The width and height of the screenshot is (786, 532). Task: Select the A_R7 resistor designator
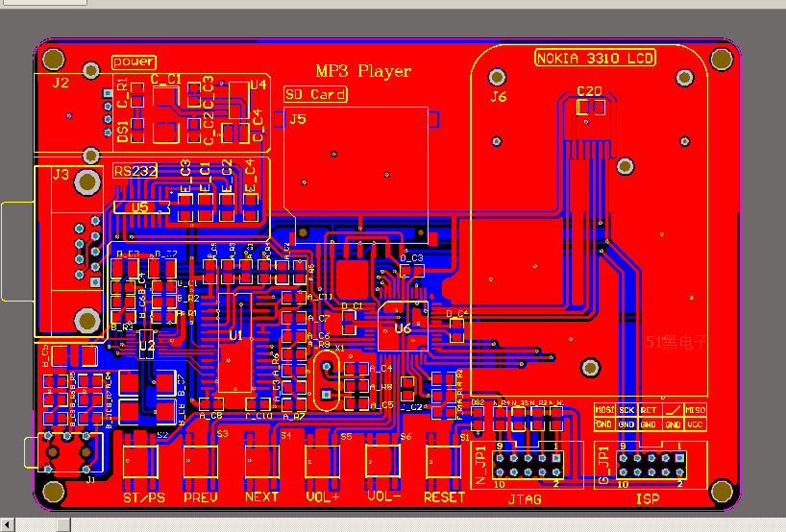click(294, 417)
